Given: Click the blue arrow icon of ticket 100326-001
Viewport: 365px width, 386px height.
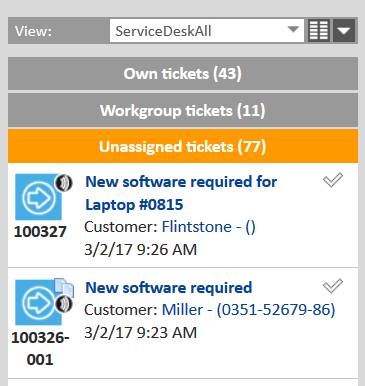Looking at the screenshot, I should click(x=38, y=302).
